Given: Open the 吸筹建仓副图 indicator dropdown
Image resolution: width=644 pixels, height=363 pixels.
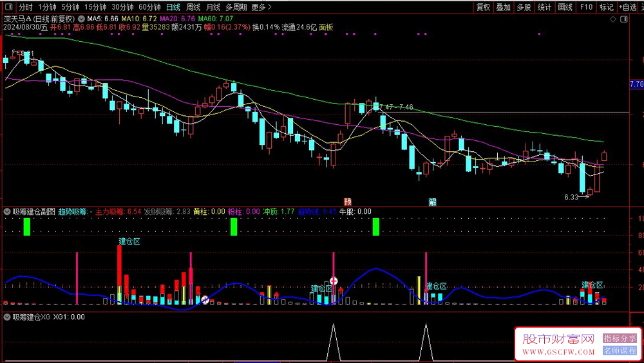Looking at the screenshot, I should pyautogui.click(x=6, y=211).
